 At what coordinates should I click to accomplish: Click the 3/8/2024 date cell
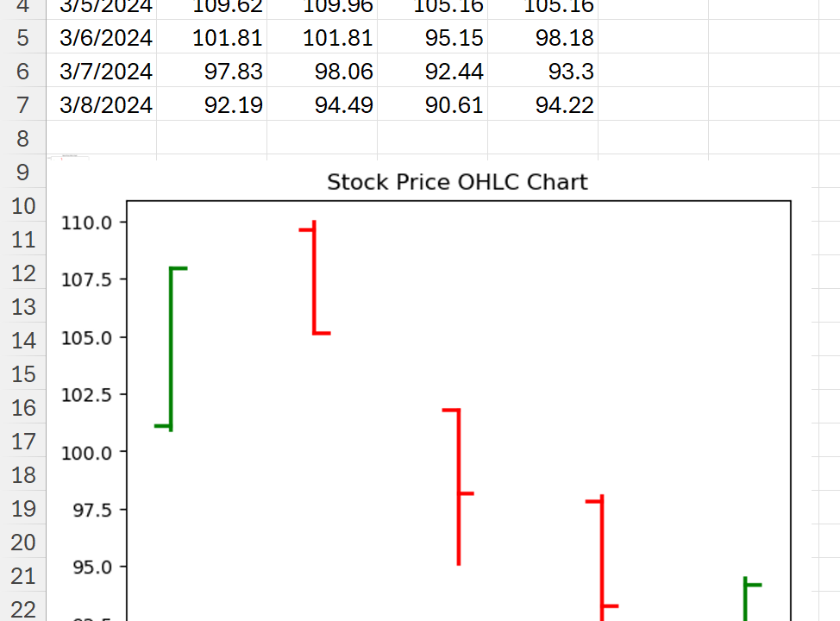click(106, 105)
